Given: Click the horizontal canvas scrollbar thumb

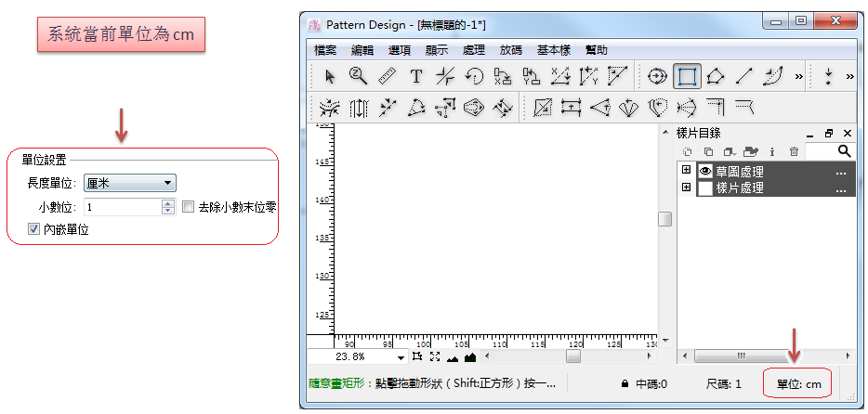Looking at the screenshot, I should (x=573, y=356).
